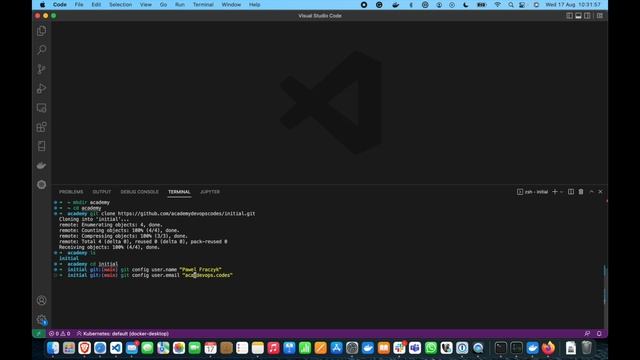The image size is (640, 360).
Task: Select the TERMINAL tab
Action: pyautogui.click(x=179, y=192)
